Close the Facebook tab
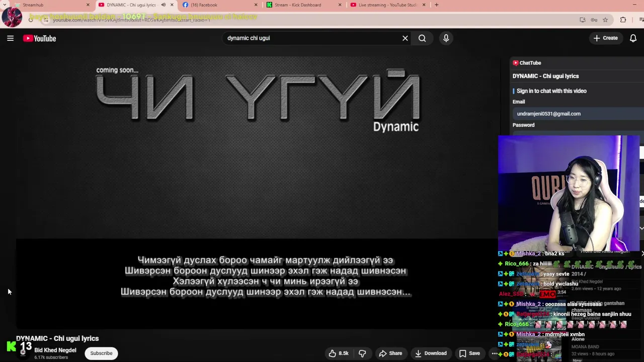This screenshot has width=644, height=362. click(256, 5)
